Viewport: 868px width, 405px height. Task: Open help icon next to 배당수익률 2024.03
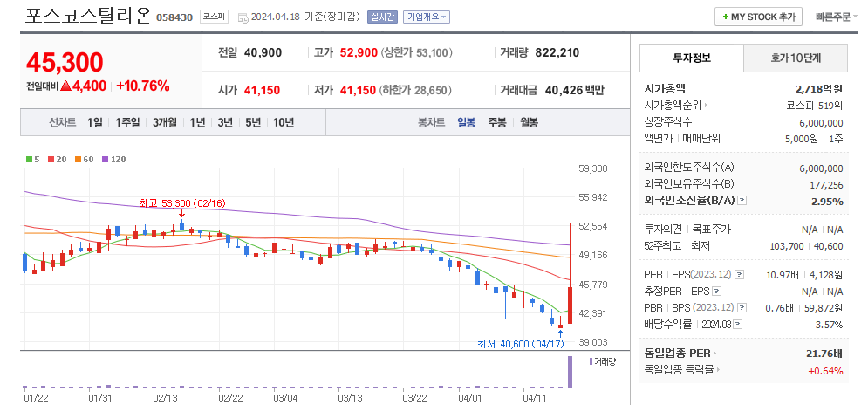[x=739, y=324]
